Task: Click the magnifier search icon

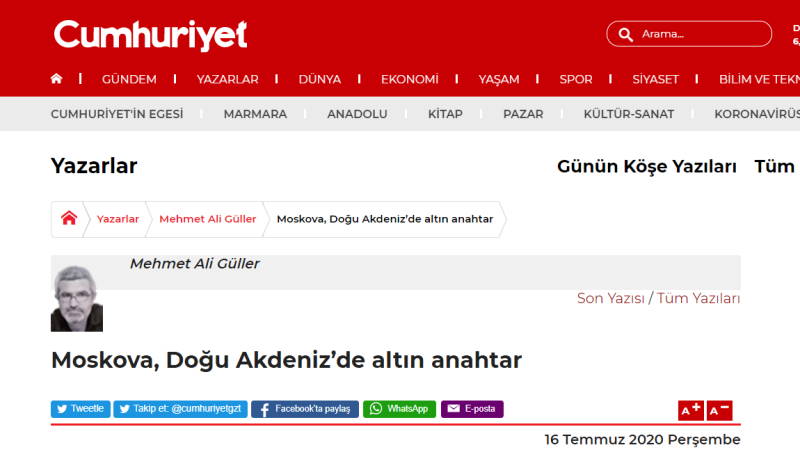Action: pyautogui.click(x=626, y=34)
